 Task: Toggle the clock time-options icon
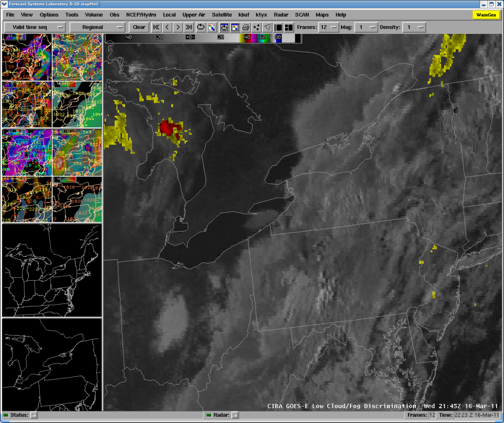tap(224, 27)
